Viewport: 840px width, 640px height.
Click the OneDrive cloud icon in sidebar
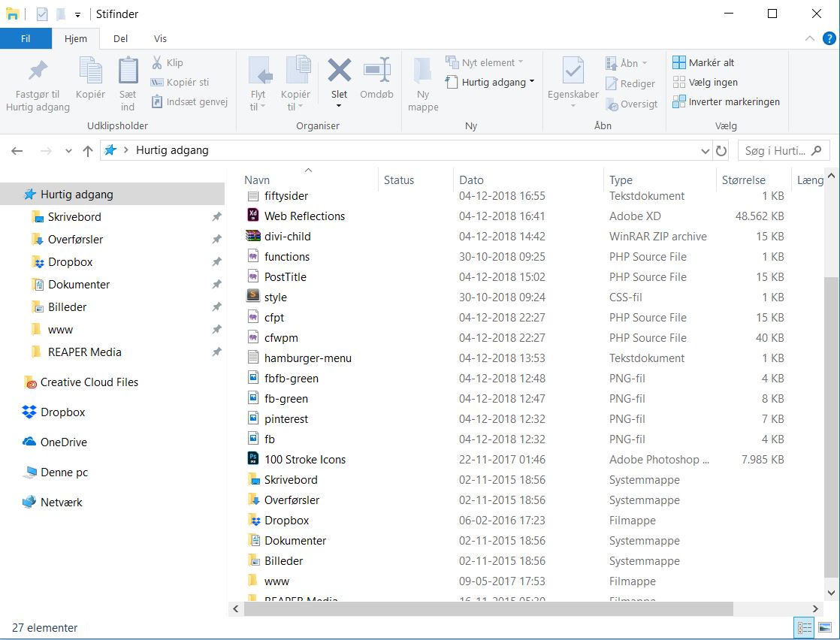[x=29, y=442]
